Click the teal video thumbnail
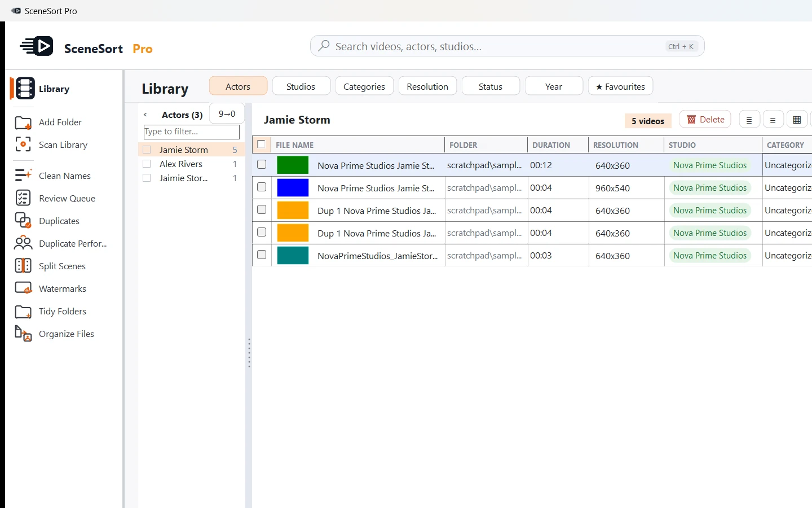The image size is (812, 508). pos(293,255)
